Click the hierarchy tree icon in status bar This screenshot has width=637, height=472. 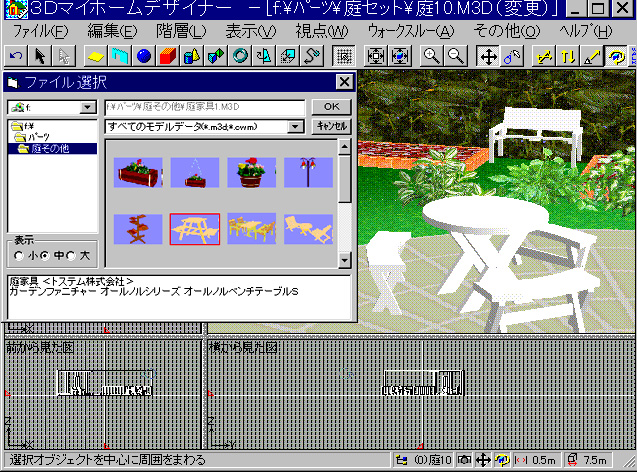[401, 460]
